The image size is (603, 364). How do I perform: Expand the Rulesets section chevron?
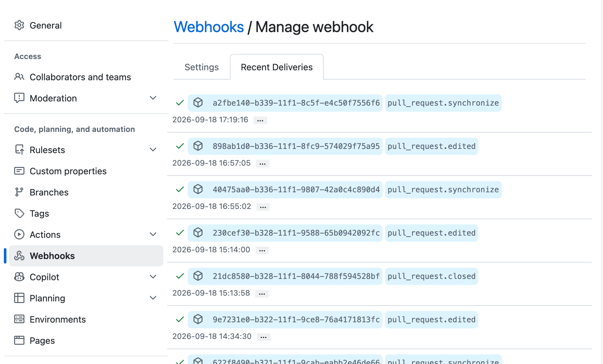click(x=153, y=150)
